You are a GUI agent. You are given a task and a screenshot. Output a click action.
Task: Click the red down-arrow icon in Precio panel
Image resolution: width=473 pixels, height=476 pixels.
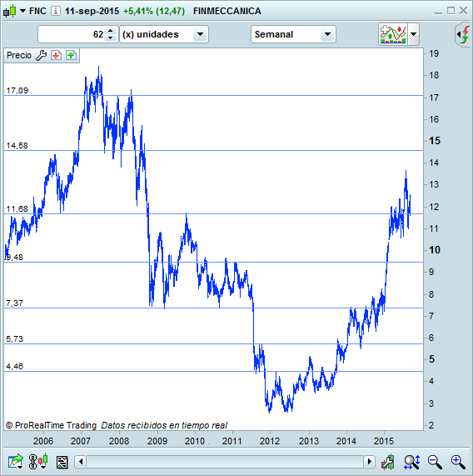56,55
